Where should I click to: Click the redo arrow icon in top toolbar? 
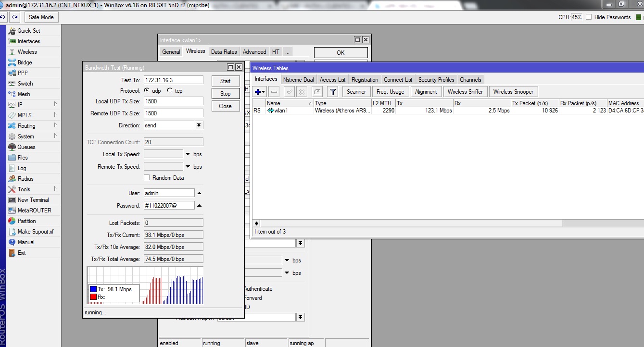(x=15, y=17)
